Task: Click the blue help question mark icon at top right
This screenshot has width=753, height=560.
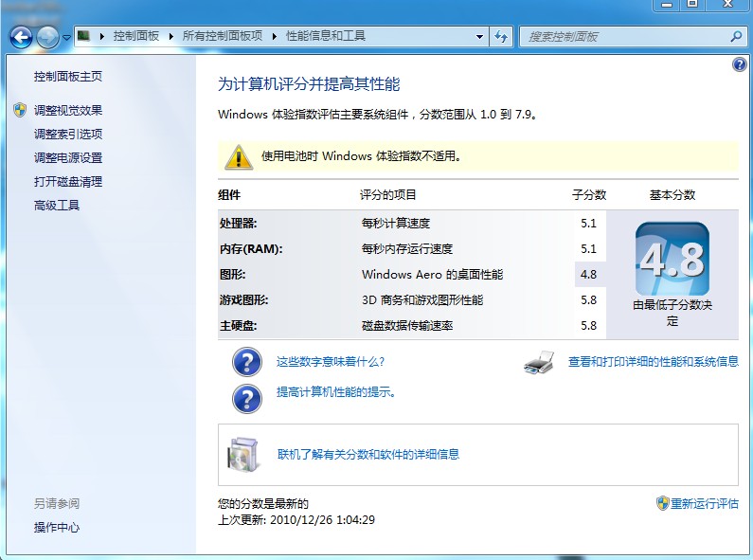Action: 740,65
